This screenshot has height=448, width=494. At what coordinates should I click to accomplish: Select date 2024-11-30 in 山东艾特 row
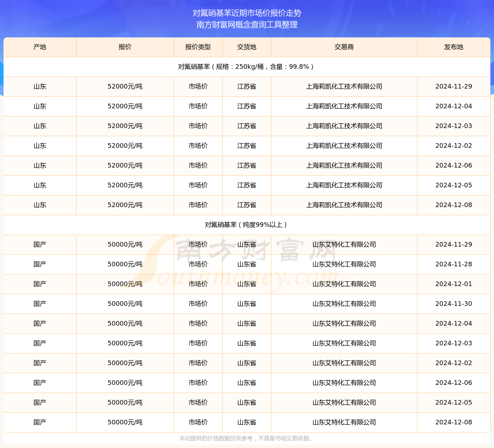click(454, 304)
